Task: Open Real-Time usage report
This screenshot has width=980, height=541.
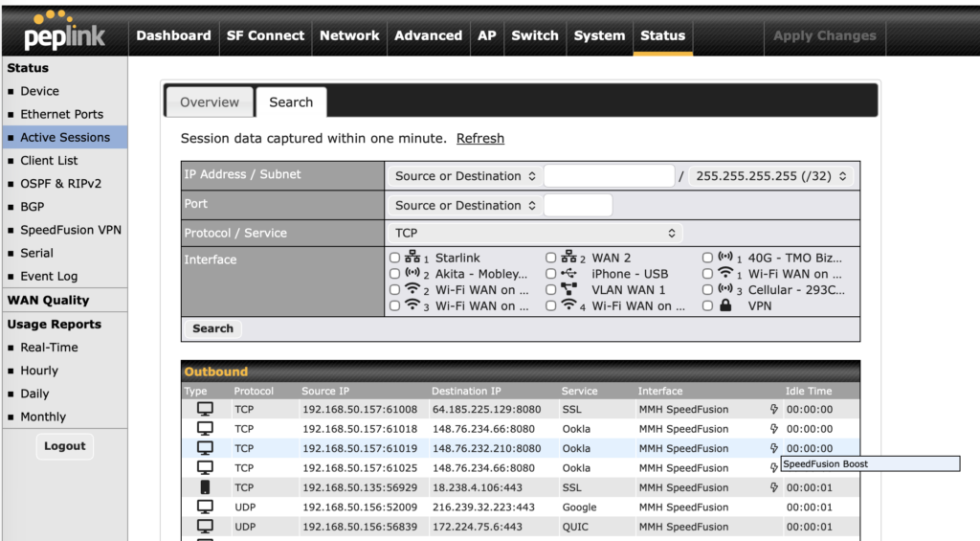Action: coord(49,348)
